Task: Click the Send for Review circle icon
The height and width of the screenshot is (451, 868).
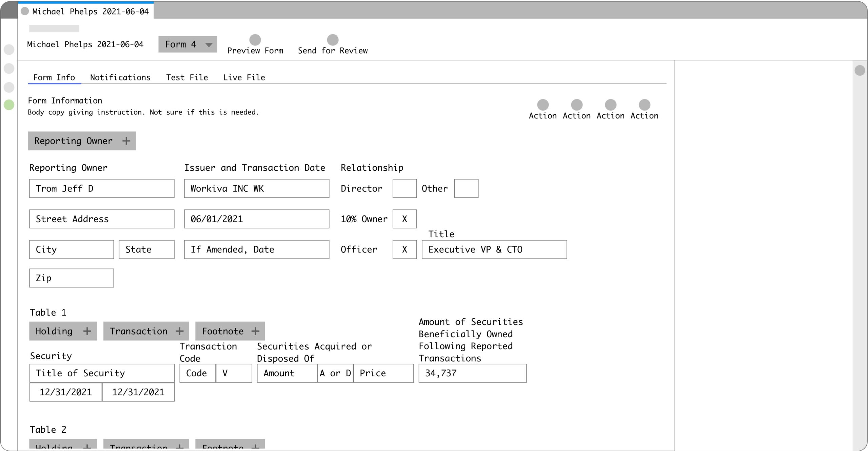Action: (333, 40)
